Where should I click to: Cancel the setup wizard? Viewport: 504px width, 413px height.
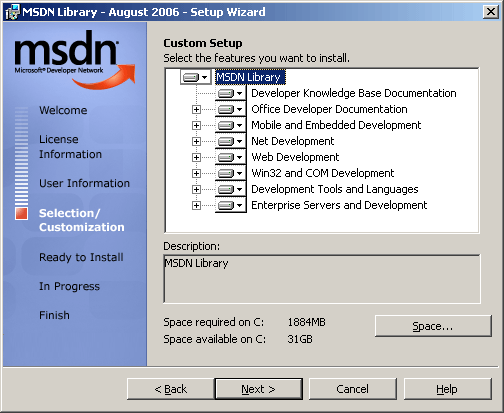(x=353, y=389)
